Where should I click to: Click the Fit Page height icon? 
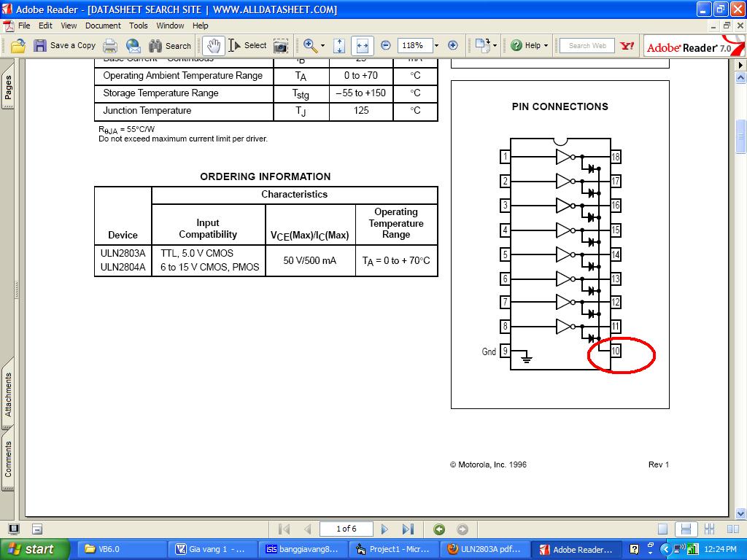pos(339,46)
